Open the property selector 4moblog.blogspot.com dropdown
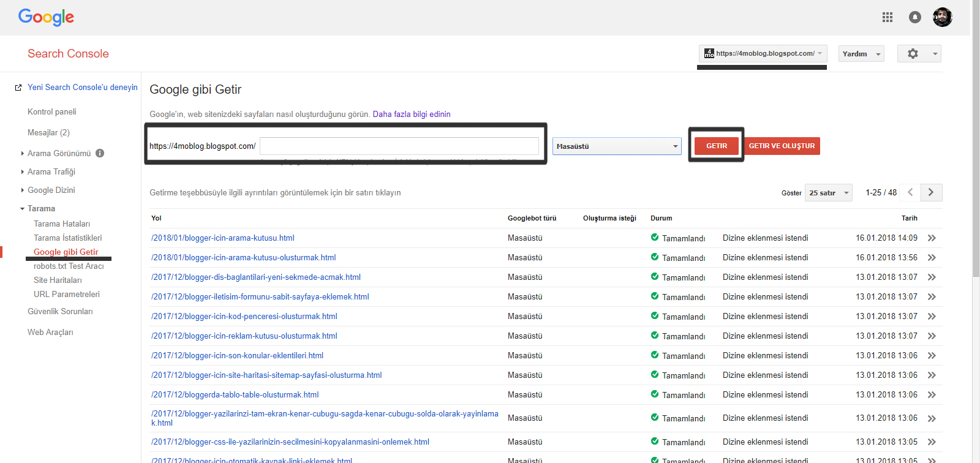 pyautogui.click(x=763, y=53)
